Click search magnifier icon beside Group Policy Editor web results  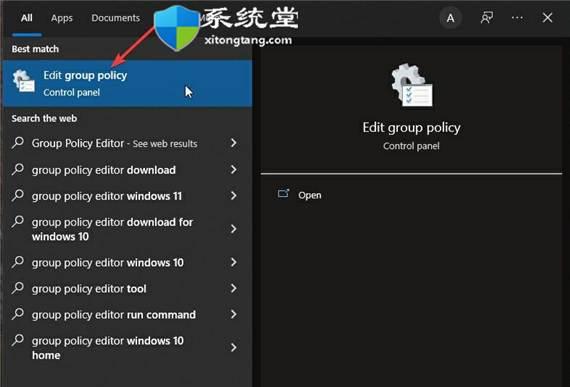point(17,143)
